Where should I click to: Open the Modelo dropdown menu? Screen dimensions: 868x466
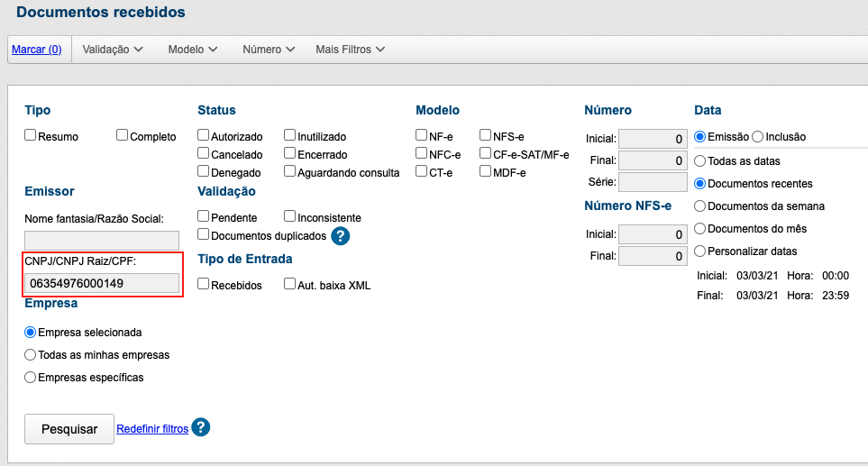tap(193, 50)
